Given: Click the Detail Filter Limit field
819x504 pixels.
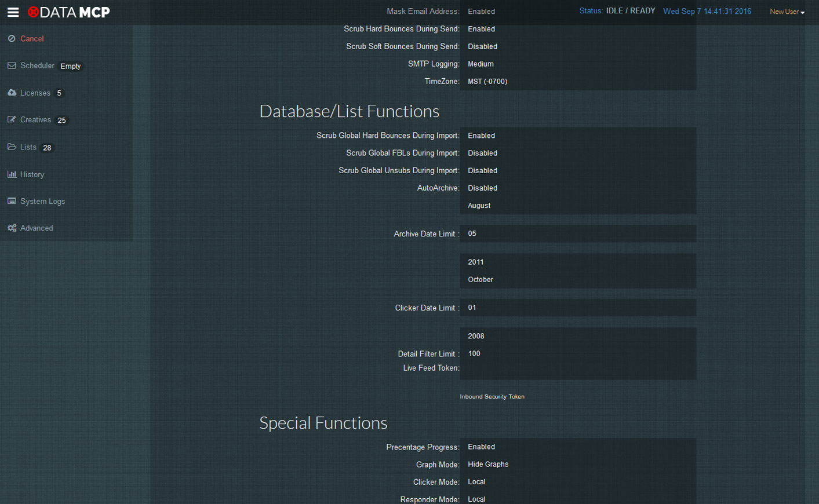Looking at the screenshot, I should coord(578,353).
